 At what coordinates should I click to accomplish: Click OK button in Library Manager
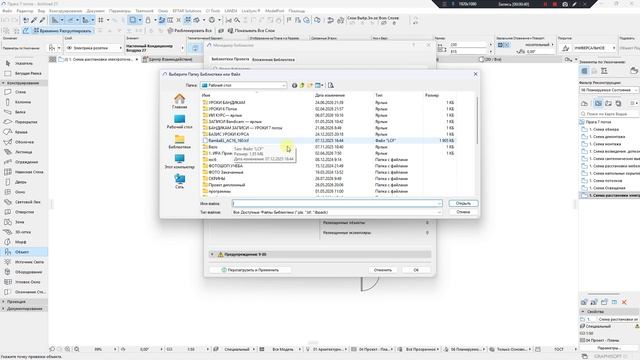coord(416,270)
